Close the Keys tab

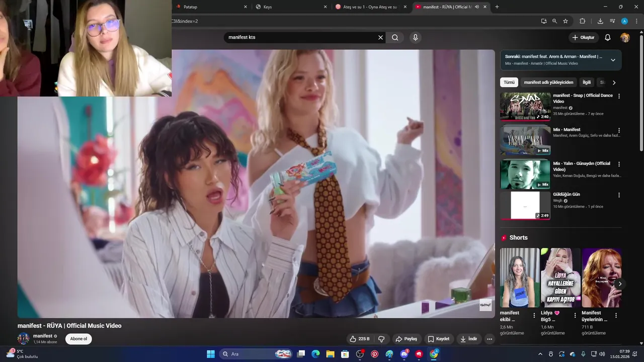(325, 7)
